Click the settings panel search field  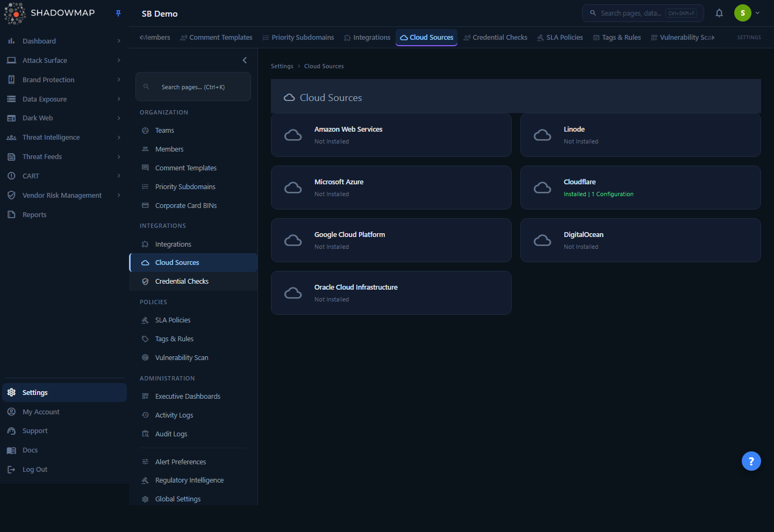click(193, 87)
